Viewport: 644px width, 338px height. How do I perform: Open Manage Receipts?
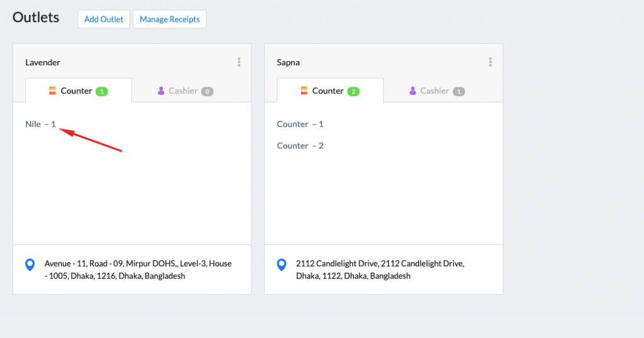pos(170,19)
